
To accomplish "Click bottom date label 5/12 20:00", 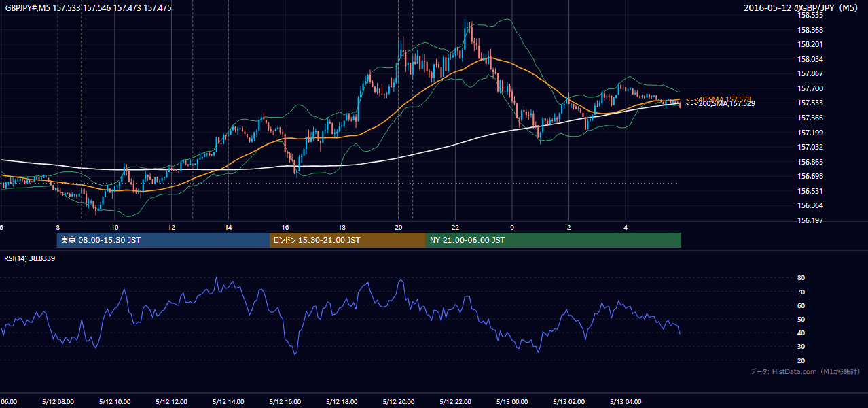I will click(399, 402).
